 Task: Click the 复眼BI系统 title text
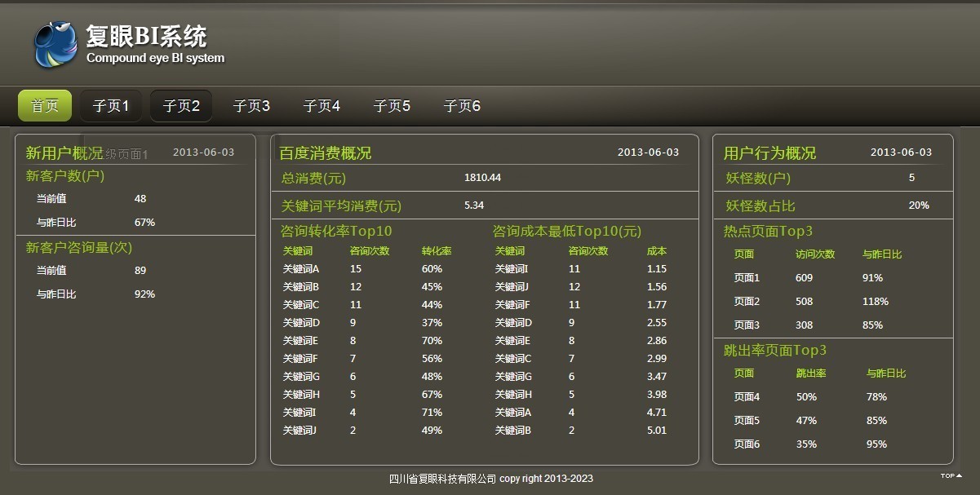tap(147, 37)
